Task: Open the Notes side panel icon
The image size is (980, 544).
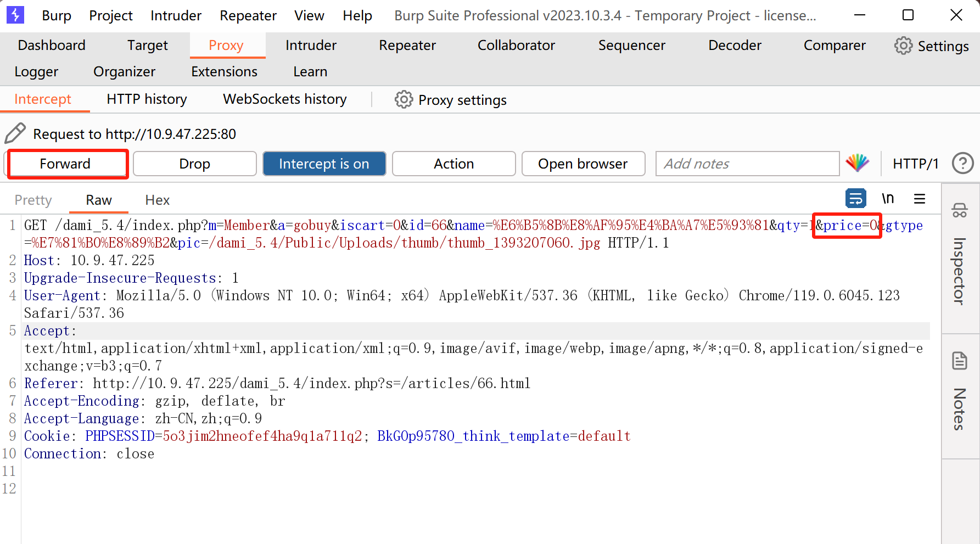Action: pyautogui.click(x=960, y=361)
